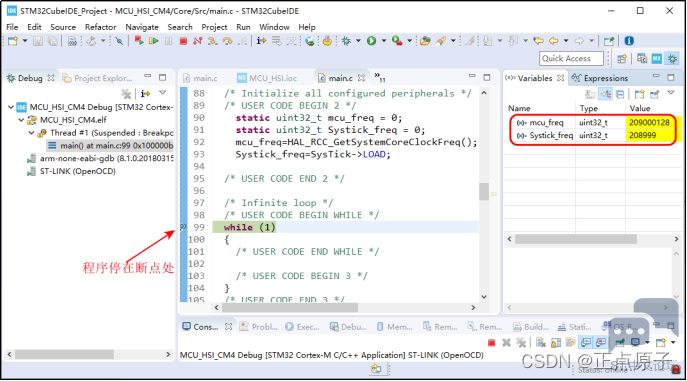The image size is (687, 381).
Task: Collapse the Thread #1 tree node
Action: (31, 133)
